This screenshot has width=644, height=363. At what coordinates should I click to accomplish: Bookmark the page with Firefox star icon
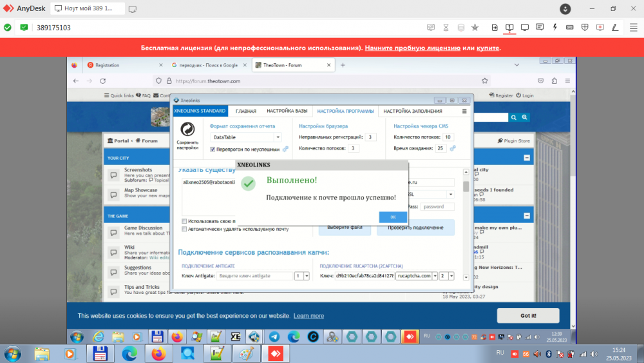[485, 81]
